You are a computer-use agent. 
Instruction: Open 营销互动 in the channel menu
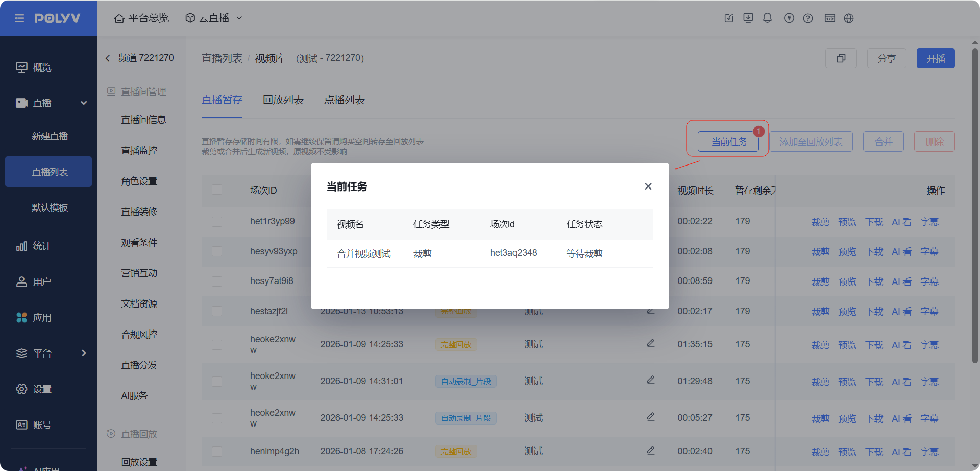tap(139, 273)
